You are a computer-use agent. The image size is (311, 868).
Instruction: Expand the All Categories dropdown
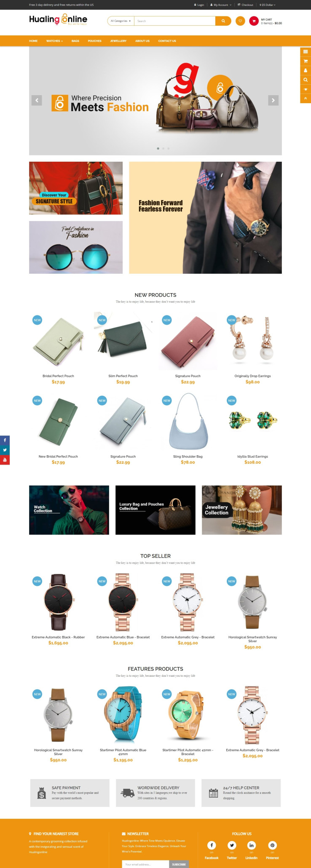coord(121,21)
